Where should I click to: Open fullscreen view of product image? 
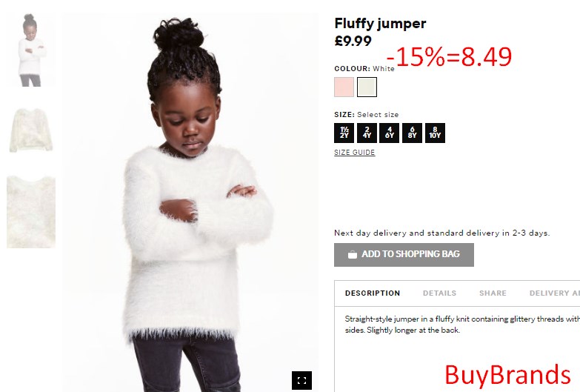(301, 380)
